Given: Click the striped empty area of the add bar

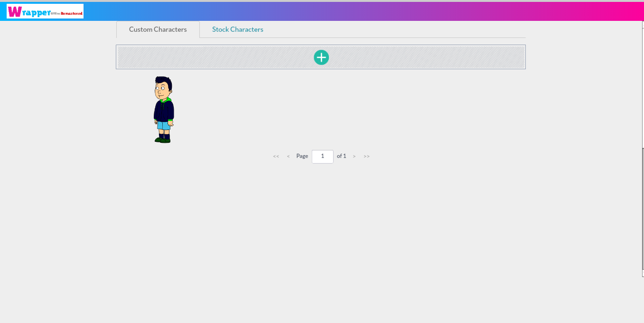Looking at the screenshot, I should [x=214, y=57].
